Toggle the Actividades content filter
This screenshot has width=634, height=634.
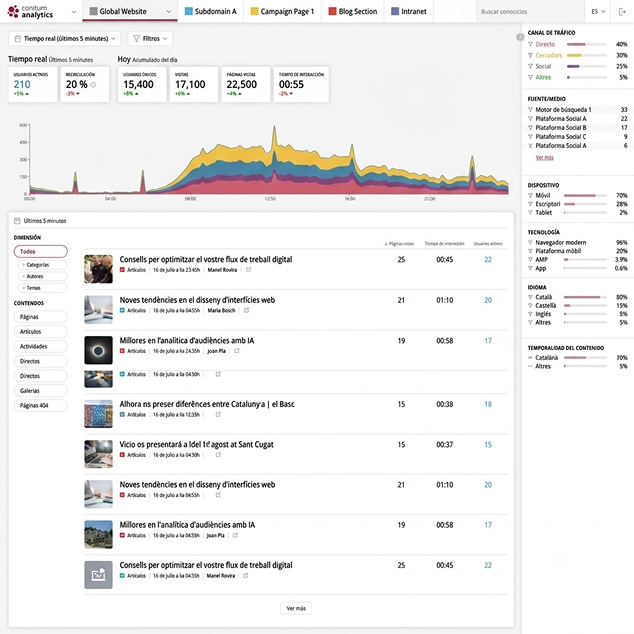tap(40, 346)
